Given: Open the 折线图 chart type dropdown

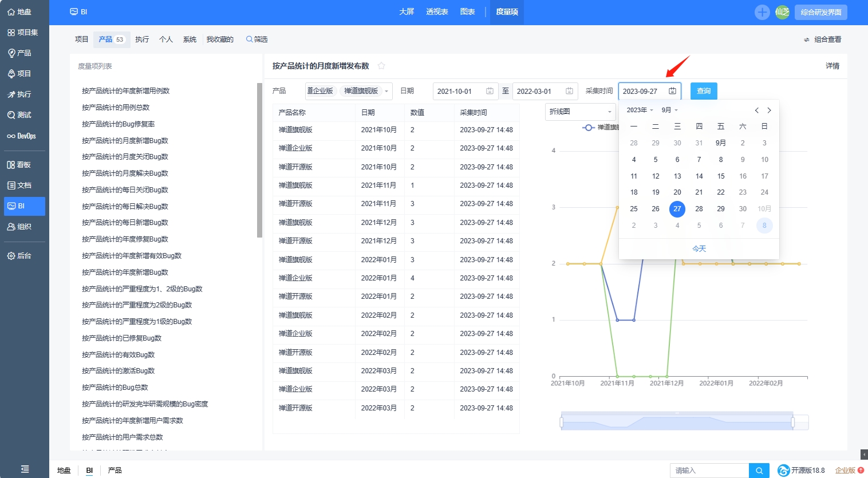Looking at the screenshot, I should tap(579, 112).
